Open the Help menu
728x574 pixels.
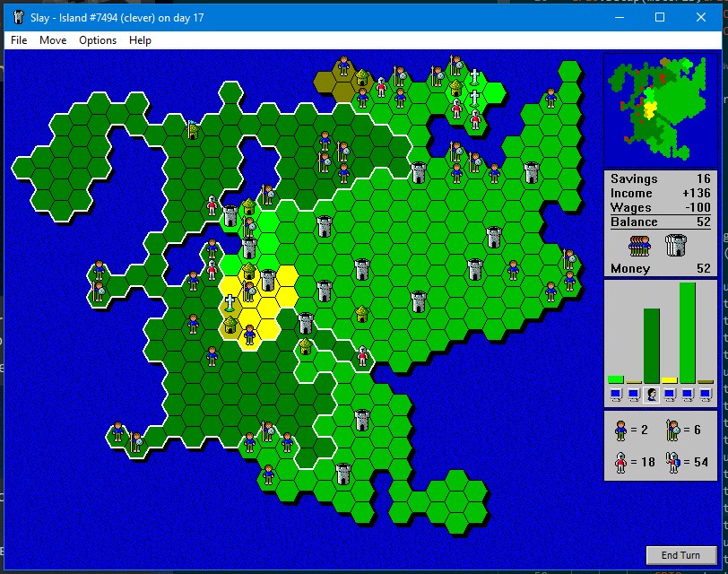(140, 40)
